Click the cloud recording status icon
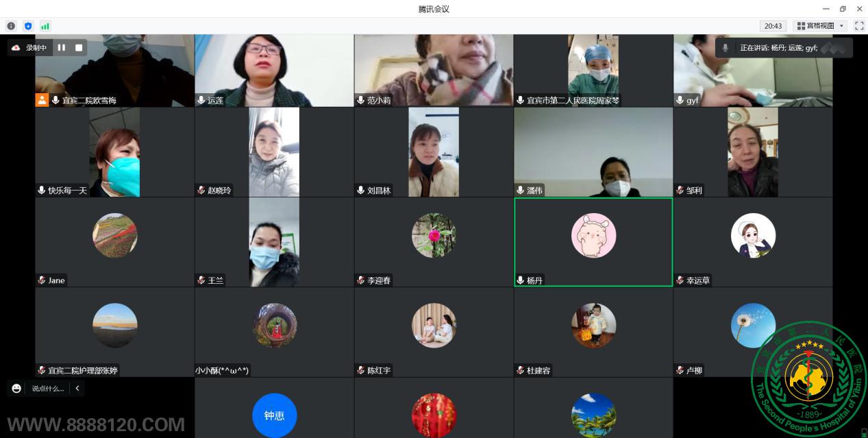The height and width of the screenshot is (438, 868). [16, 48]
